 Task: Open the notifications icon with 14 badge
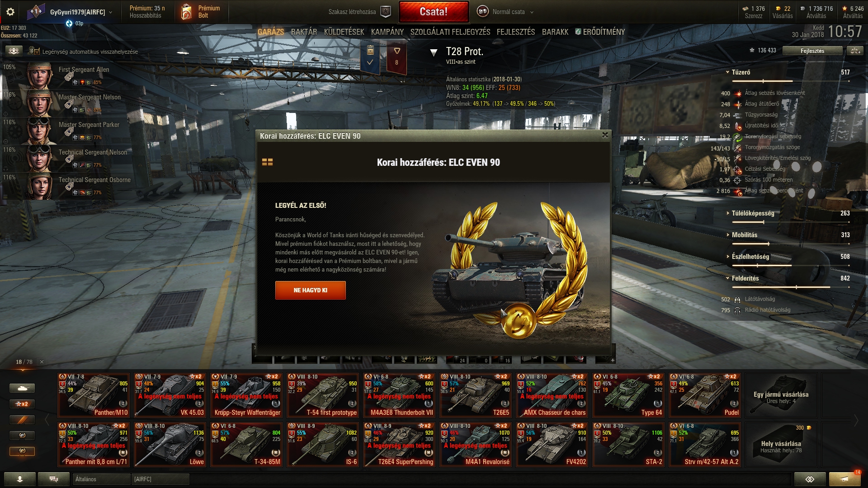(844, 479)
